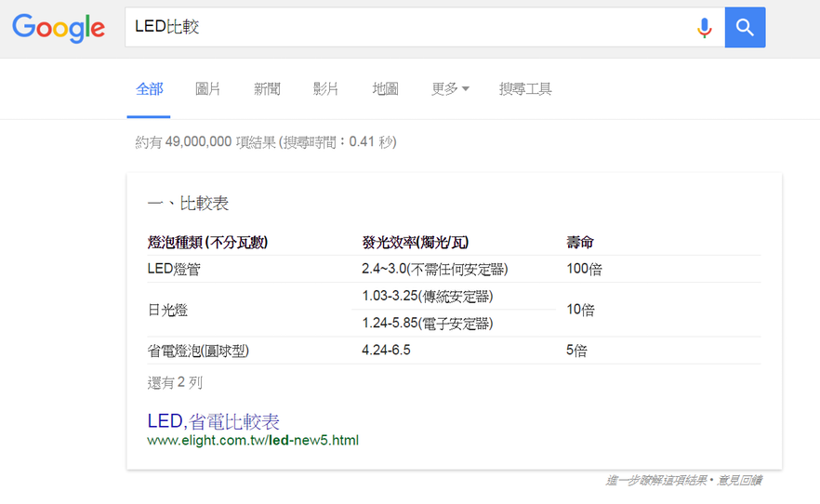Screen dimensions: 820x504
Task: Click the 2.4~3.0(不需任何安定器) cell
Action: 434,270
